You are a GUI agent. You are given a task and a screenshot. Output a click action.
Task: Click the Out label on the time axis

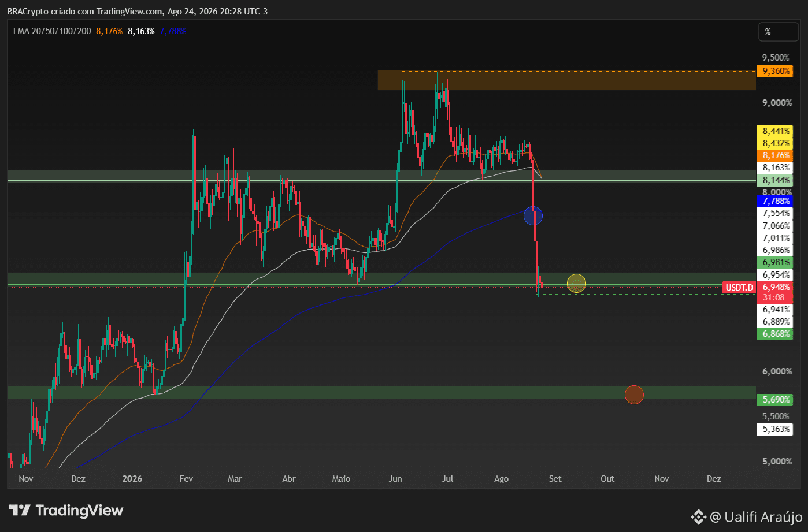pyautogui.click(x=607, y=479)
